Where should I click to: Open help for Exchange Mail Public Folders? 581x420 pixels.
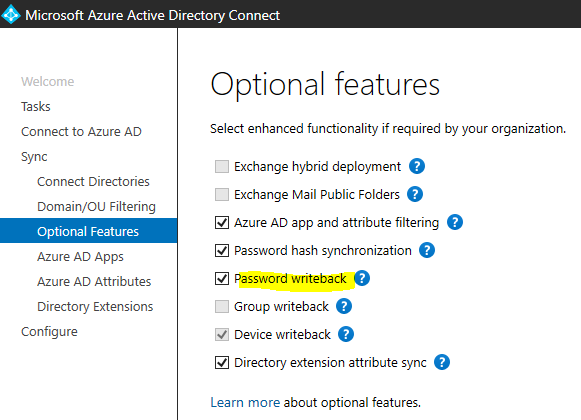point(415,194)
